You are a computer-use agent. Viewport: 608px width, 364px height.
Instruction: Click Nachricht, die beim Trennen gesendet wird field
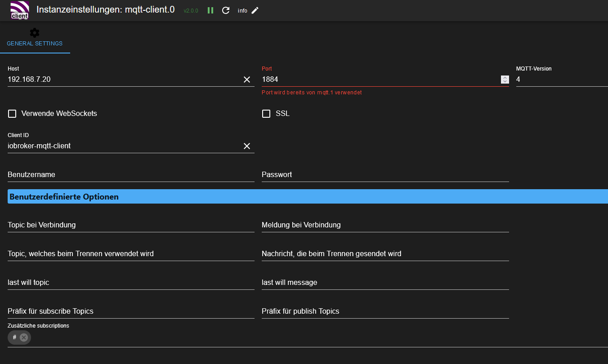[x=385, y=253]
